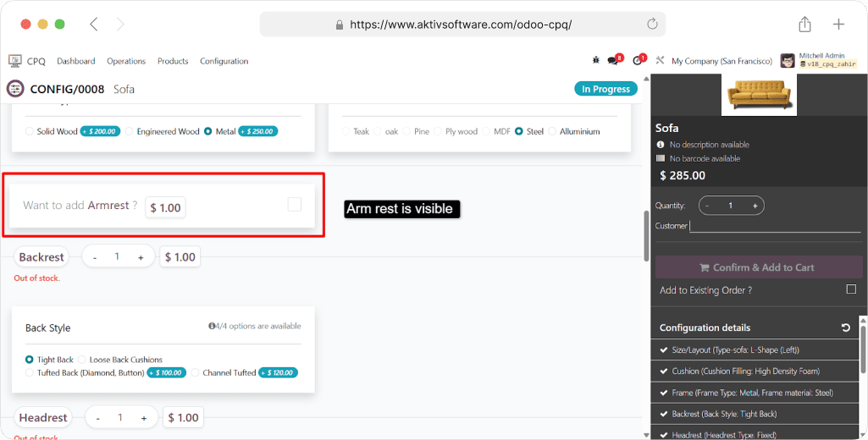Check the Add to Existing Order box
This screenshot has width=868, height=440.
coord(851,289)
